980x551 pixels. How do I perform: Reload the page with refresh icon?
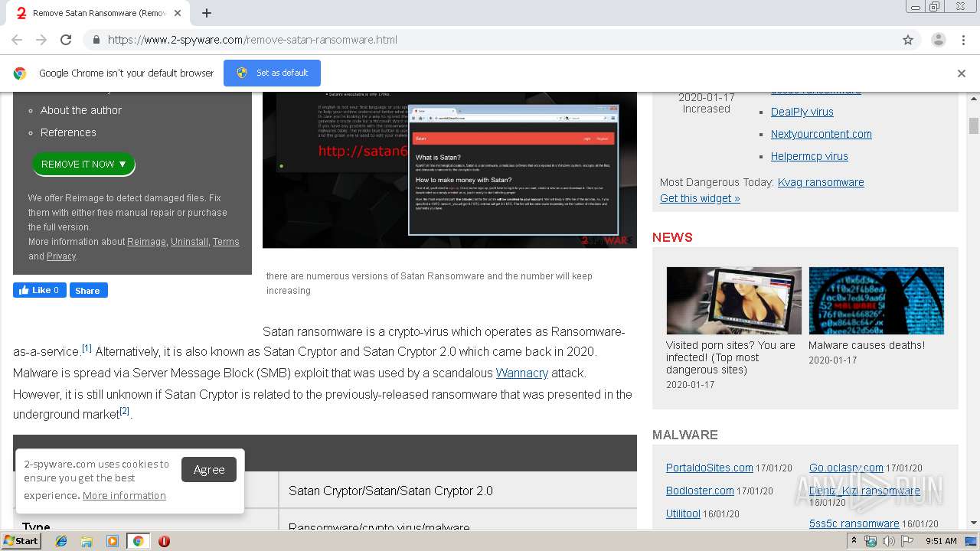[66, 40]
